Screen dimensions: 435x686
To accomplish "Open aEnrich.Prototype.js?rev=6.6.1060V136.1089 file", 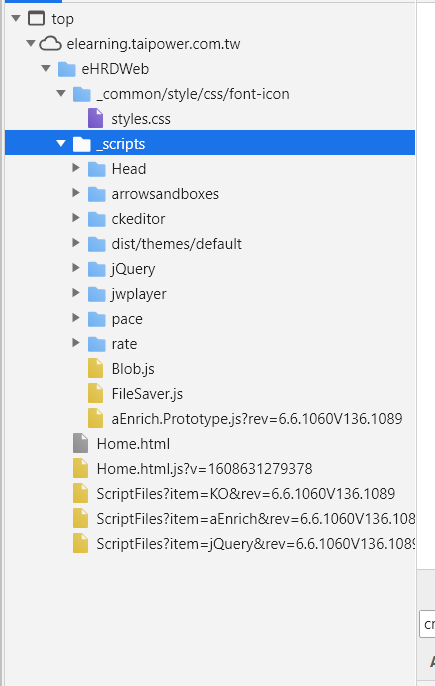I will point(257,419).
